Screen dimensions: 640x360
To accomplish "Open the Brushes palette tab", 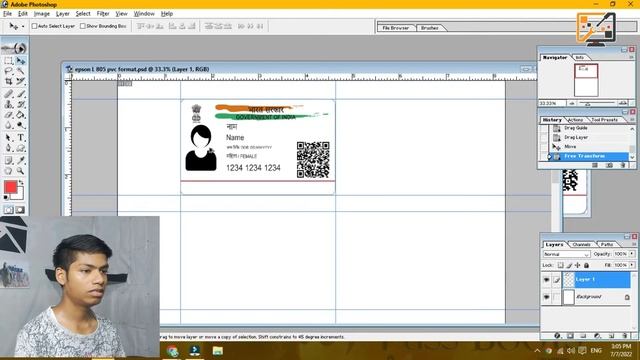I will (x=429, y=28).
